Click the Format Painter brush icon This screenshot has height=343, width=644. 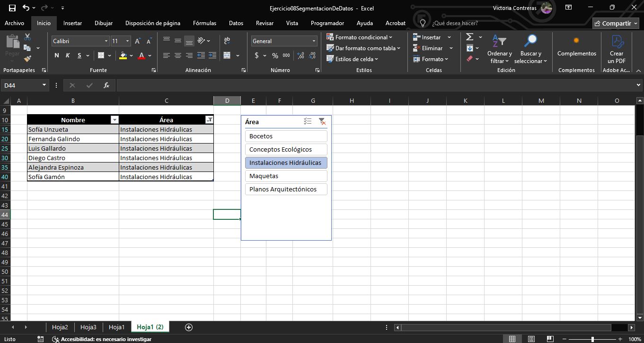point(27,59)
